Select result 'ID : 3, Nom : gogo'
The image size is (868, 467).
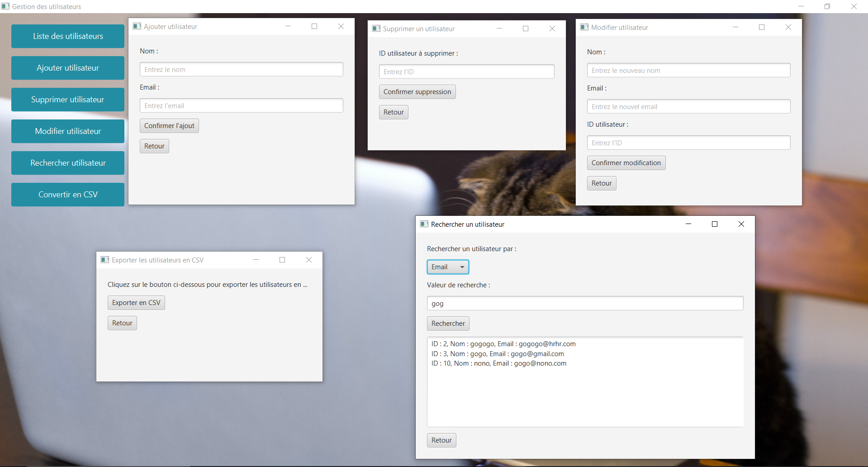(x=498, y=354)
